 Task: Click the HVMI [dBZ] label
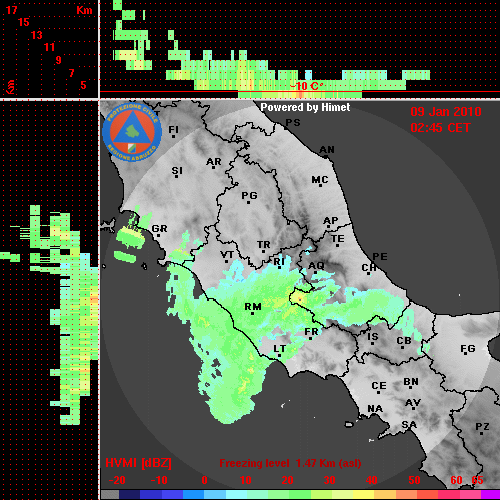pyautogui.click(x=138, y=463)
